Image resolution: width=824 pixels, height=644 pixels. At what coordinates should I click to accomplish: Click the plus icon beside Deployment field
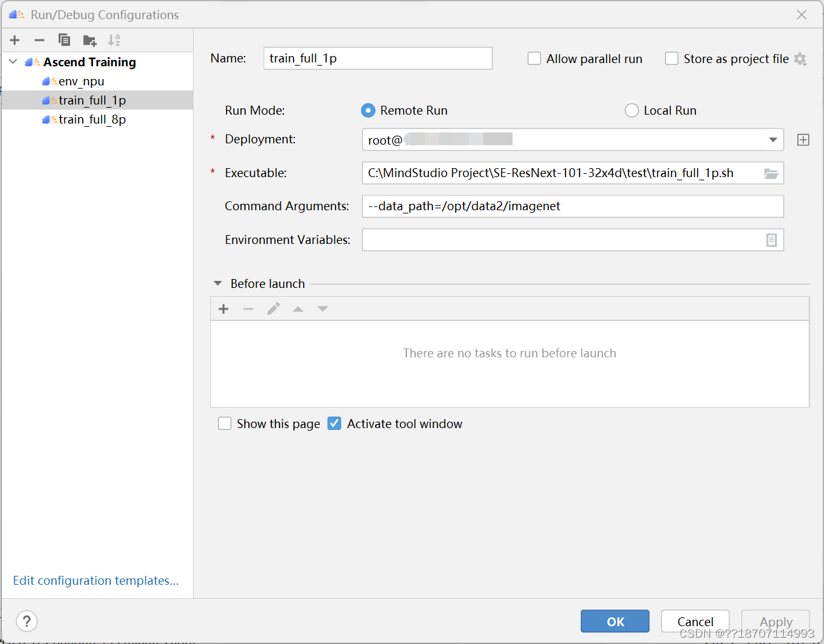803,140
